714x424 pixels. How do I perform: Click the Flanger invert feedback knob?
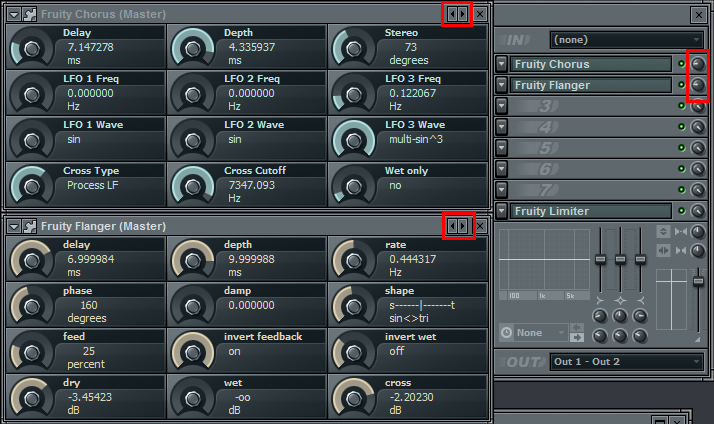click(193, 352)
